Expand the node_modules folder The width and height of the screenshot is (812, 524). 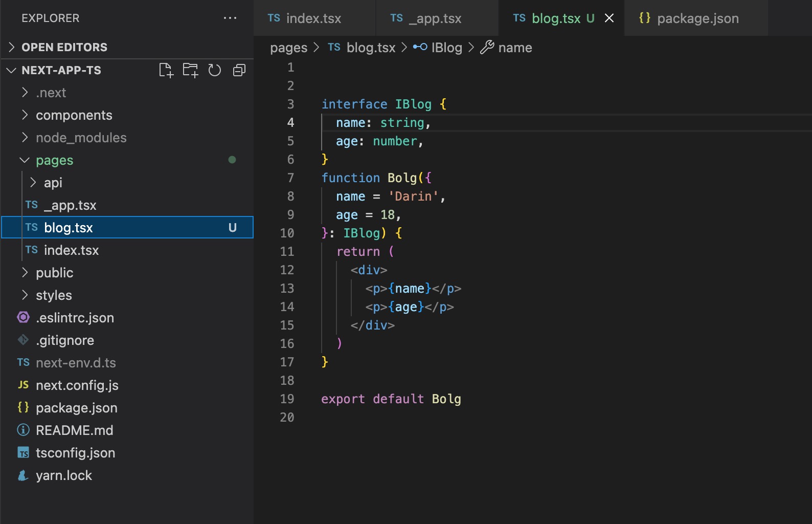pyautogui.click(x=25, y=138)
